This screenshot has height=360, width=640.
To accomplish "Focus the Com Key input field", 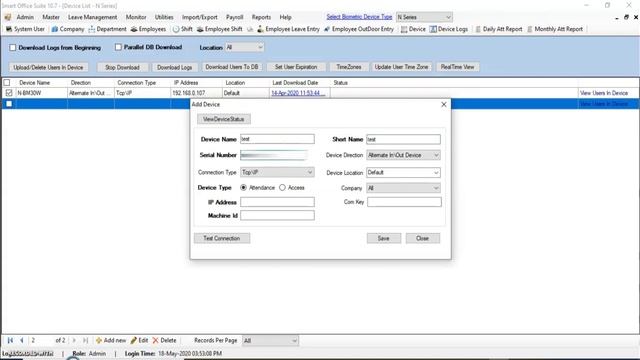I will point(404,202).
